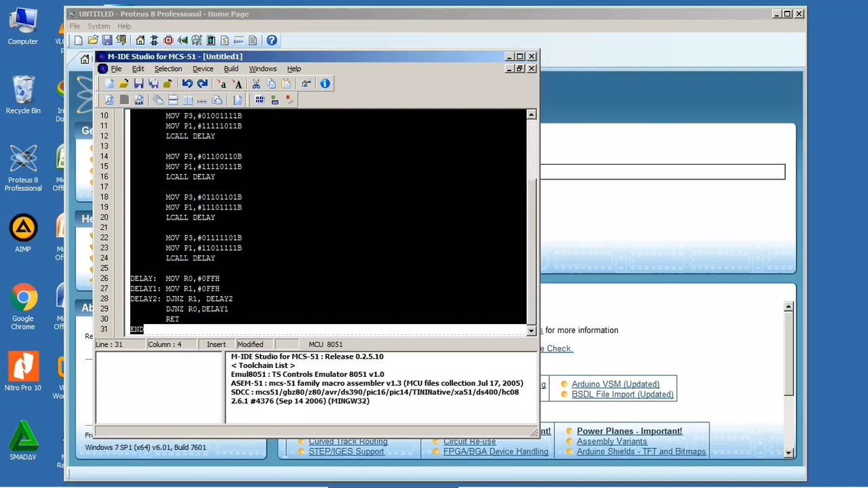Open File menu in M-IDE Studio
868x488 pixels.
[116, 68]
